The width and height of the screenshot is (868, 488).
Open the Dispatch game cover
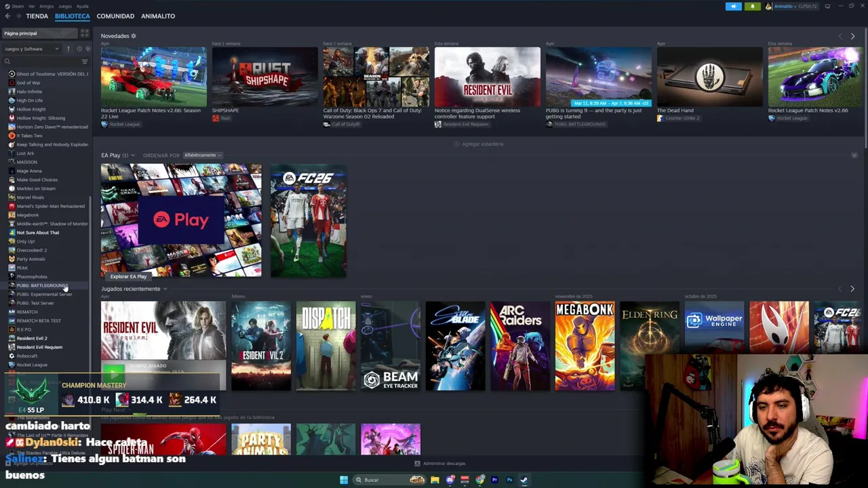(325, 346)
